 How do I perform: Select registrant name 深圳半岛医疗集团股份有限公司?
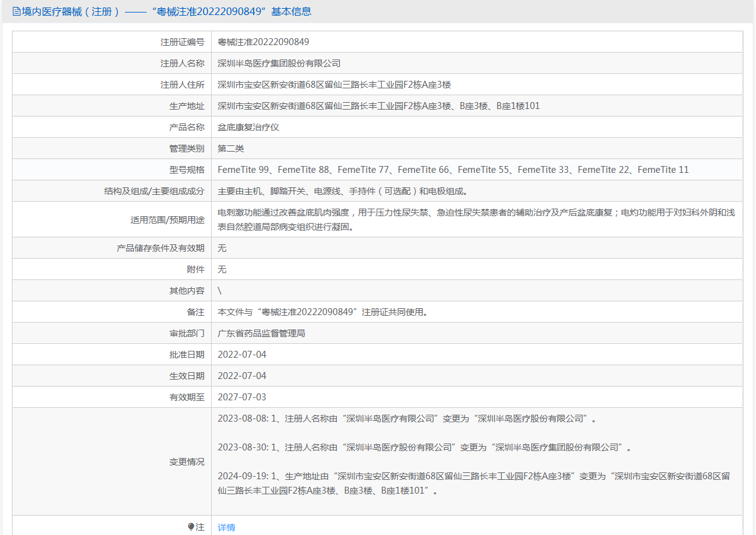279,63
